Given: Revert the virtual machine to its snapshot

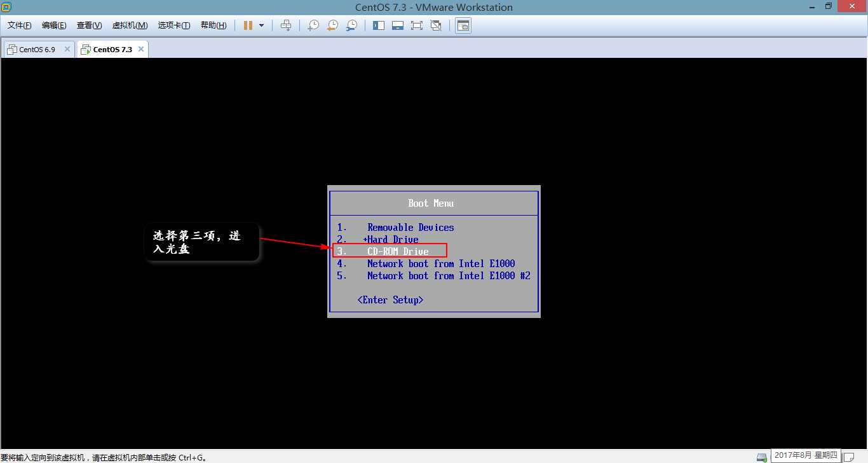Looking at the screenshot, I should coord(332,25).
